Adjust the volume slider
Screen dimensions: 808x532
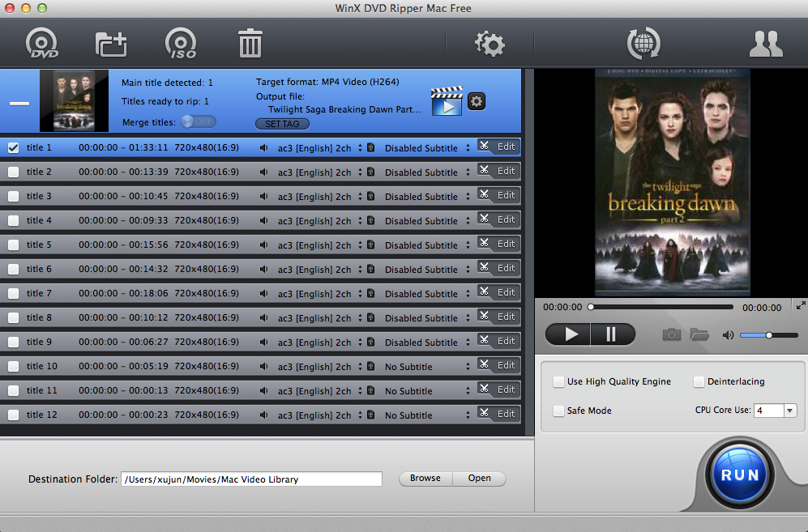pyautogui.click(x=767, y=335)
